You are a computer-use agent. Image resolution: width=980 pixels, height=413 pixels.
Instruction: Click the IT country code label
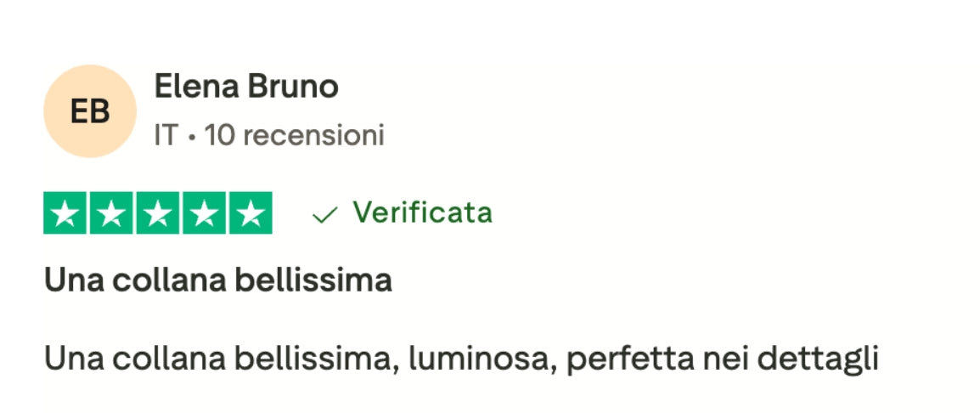point(166,135)
